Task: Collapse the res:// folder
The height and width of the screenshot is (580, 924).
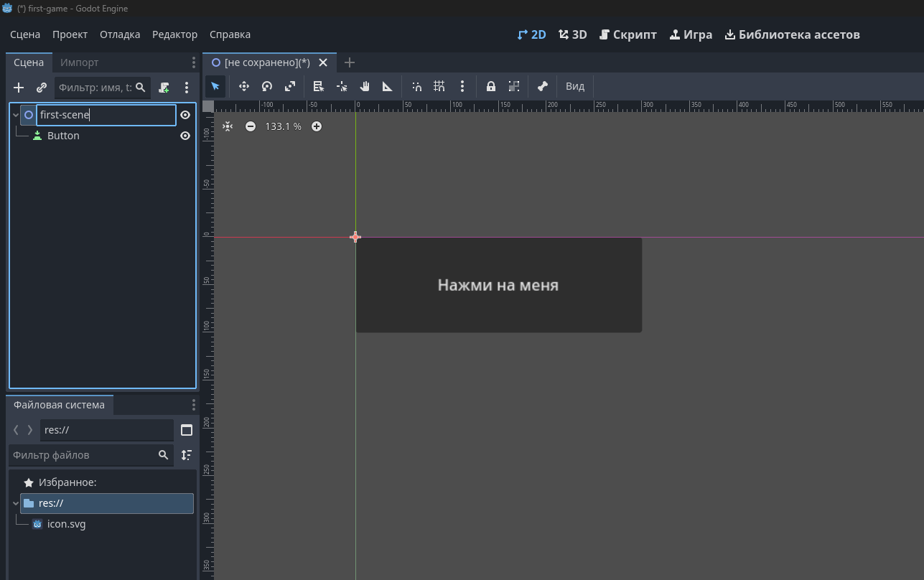Action: point(16,503)
